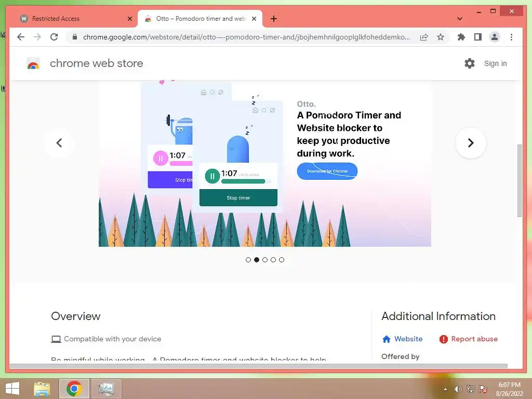This screenshot has height=399, width=532.
Task: Show the next screenshot slide
Action: pyautogui.click(x=471, y=143)
